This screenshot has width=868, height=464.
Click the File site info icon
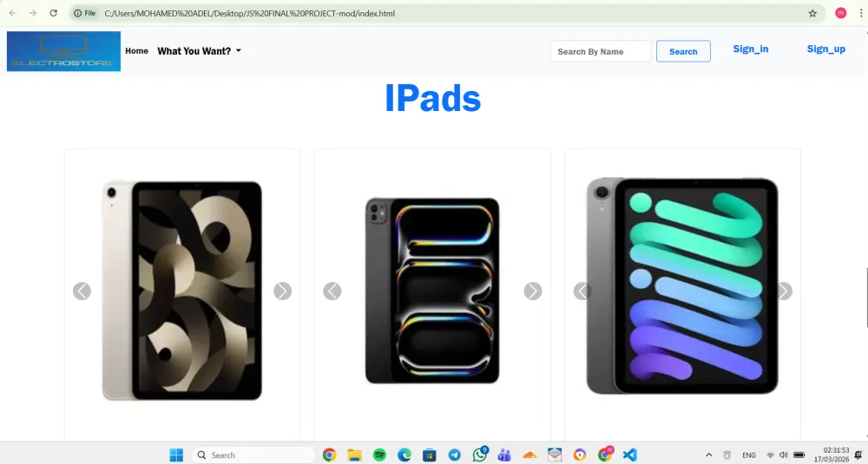[85, 13]
